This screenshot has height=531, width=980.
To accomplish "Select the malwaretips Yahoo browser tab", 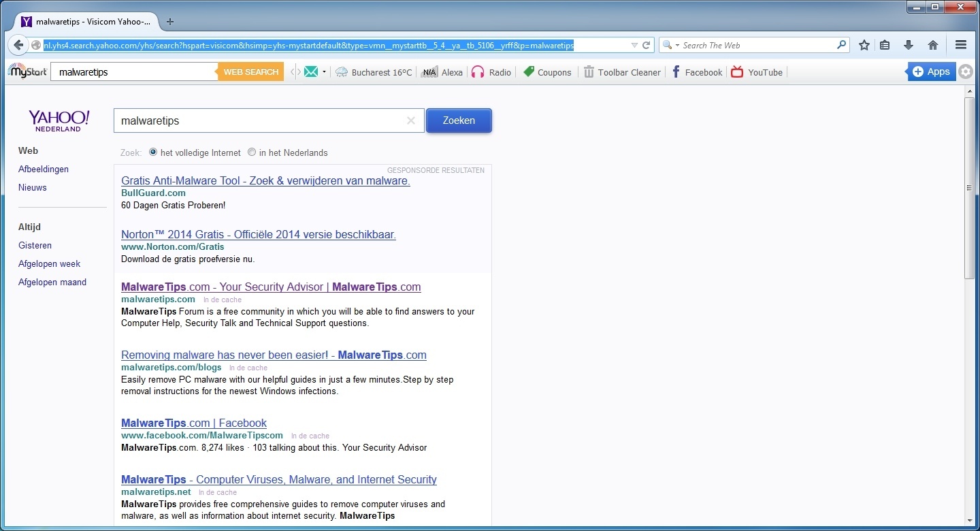I will (87, 22).
